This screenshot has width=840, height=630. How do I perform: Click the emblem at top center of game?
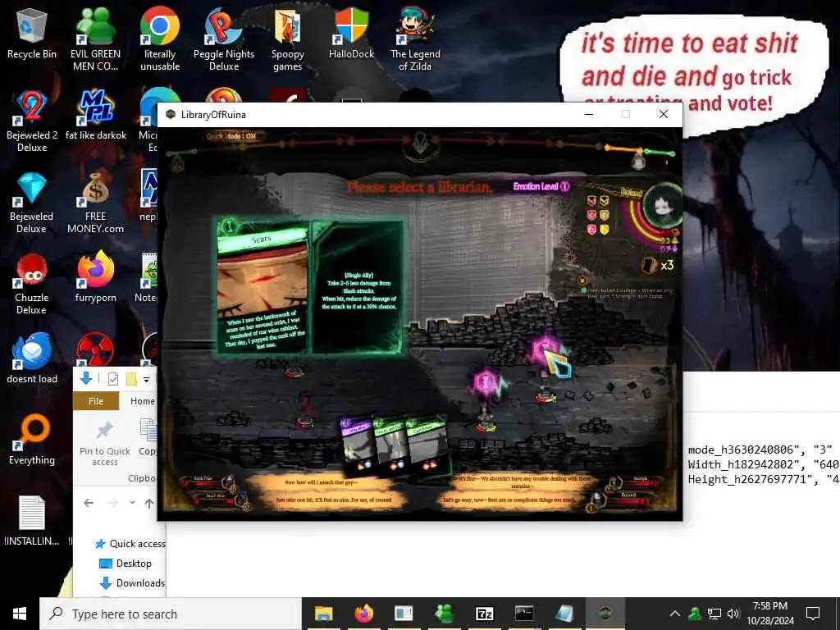click(x=421, y=144)
